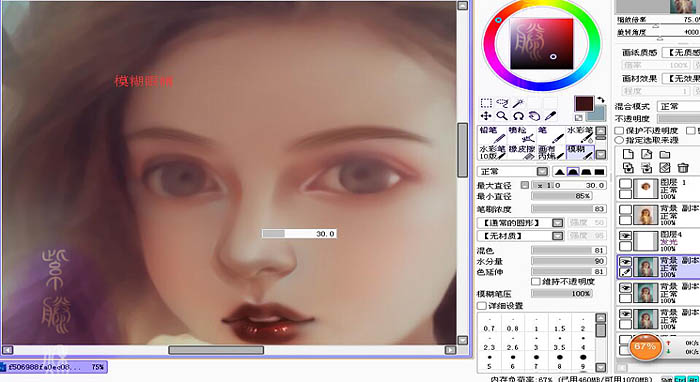Screen dimensions: 700x382
Task: Choose the 水彩笔10版 brush
Action: 492,152
